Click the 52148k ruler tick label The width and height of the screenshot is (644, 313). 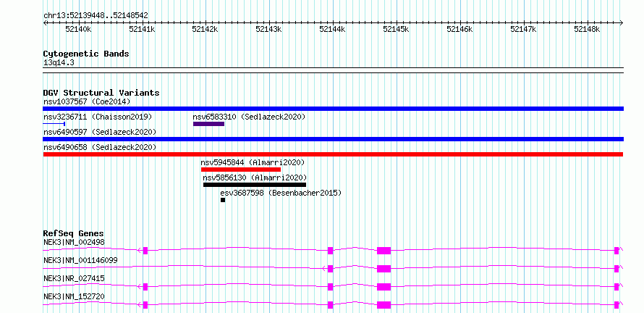pos(588,29)
